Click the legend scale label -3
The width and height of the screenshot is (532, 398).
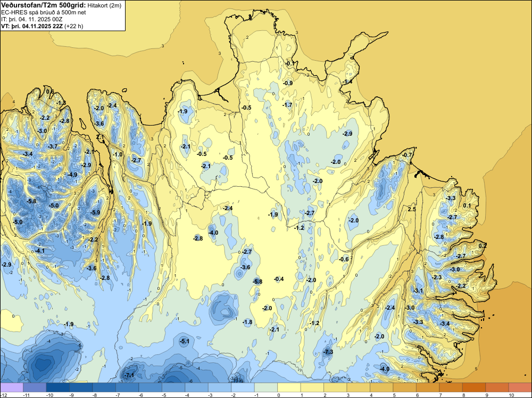[209, 395]
